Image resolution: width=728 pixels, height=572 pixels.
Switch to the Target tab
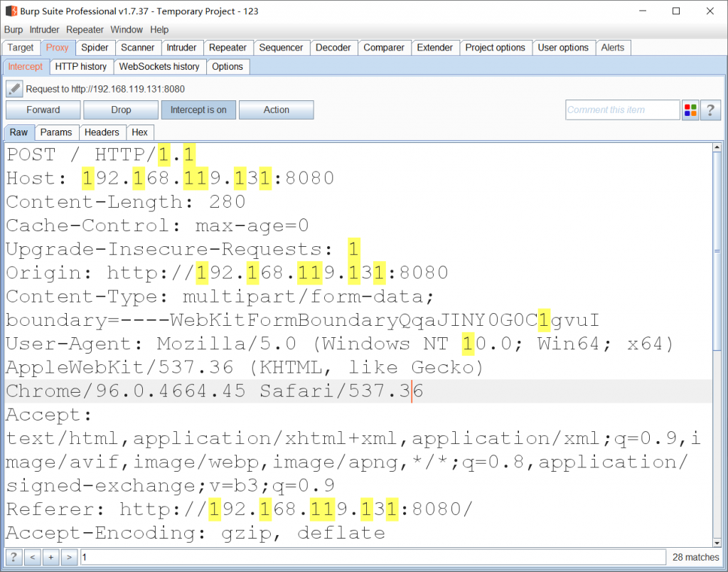pos(21,48)
